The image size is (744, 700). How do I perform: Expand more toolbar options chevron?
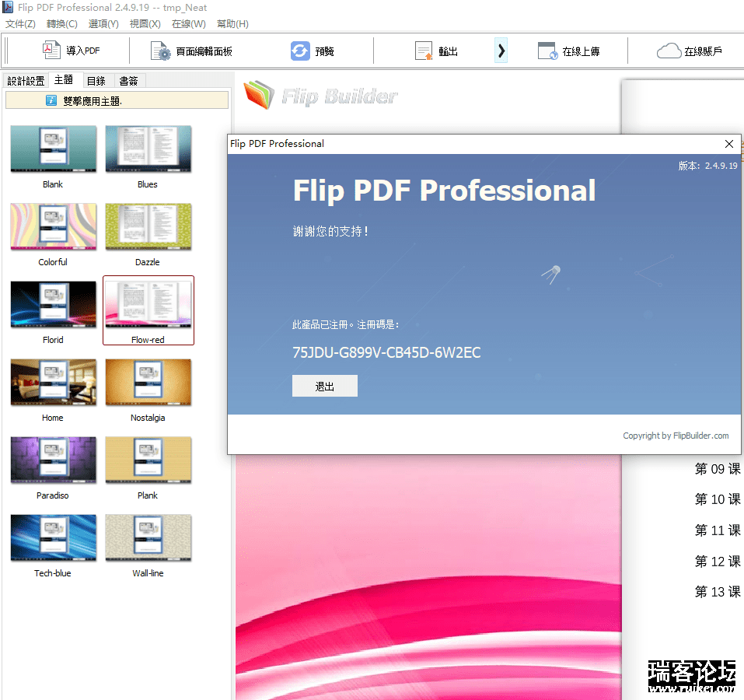[501, 51]
